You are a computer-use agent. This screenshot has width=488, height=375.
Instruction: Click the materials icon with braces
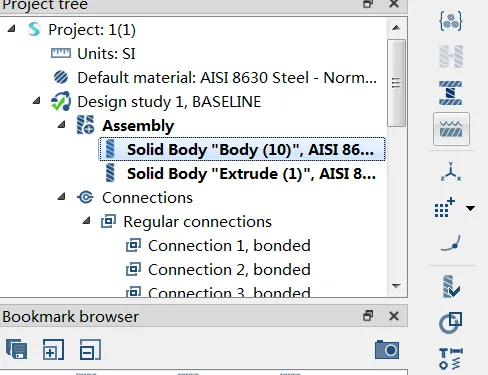(x=451, y=21)
